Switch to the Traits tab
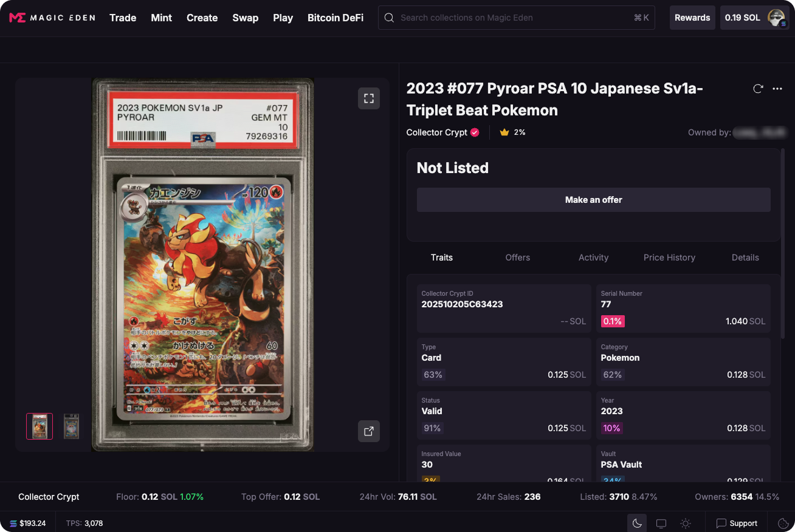 coord(442,257)
